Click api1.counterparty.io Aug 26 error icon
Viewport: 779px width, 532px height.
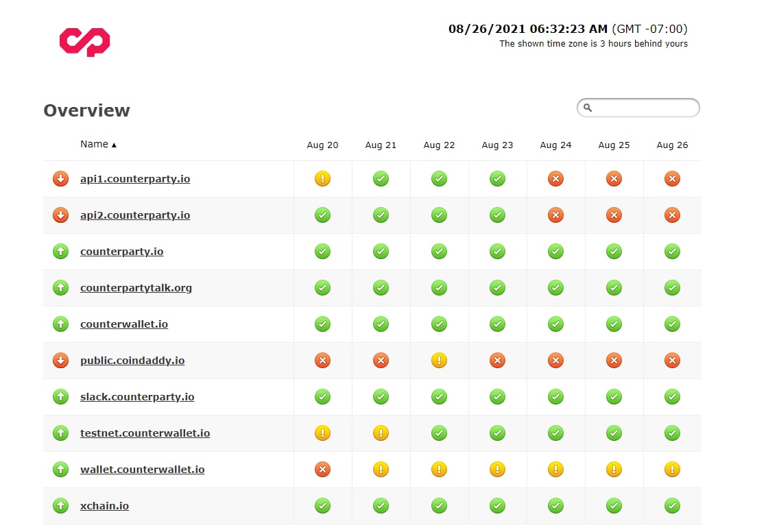pos(672,178)
